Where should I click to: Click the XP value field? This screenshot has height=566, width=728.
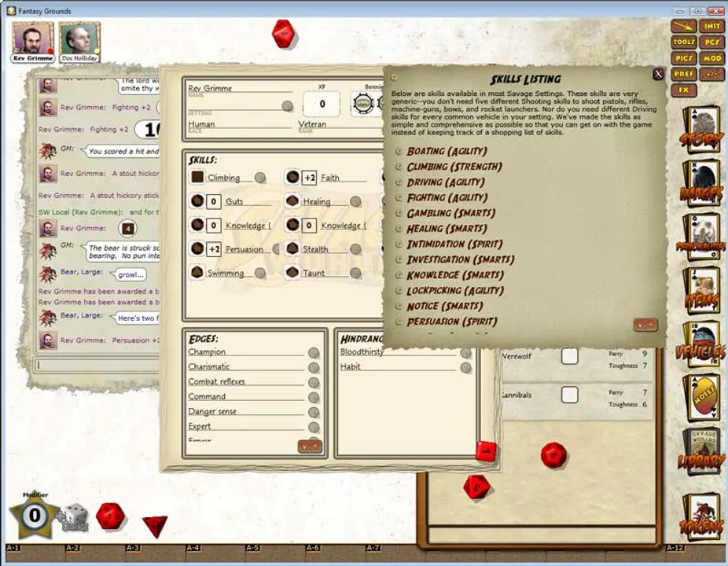click(x=322, y=104)
